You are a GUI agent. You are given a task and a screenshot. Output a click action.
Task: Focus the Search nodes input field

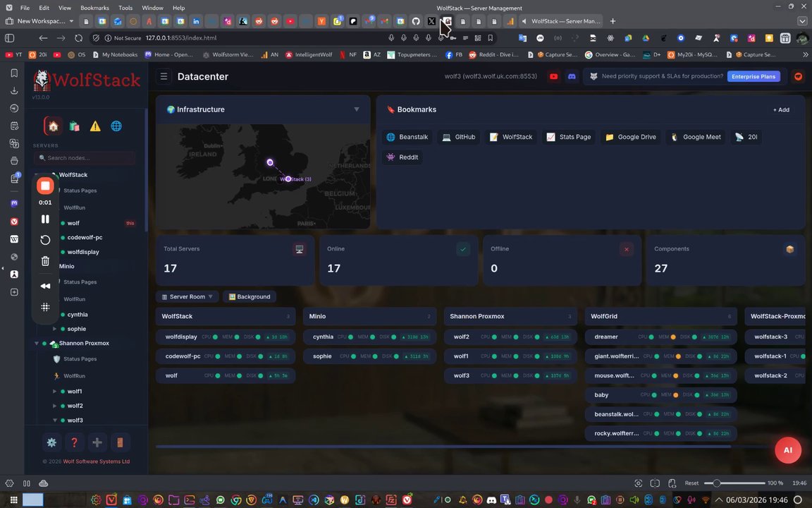[85, 157]
